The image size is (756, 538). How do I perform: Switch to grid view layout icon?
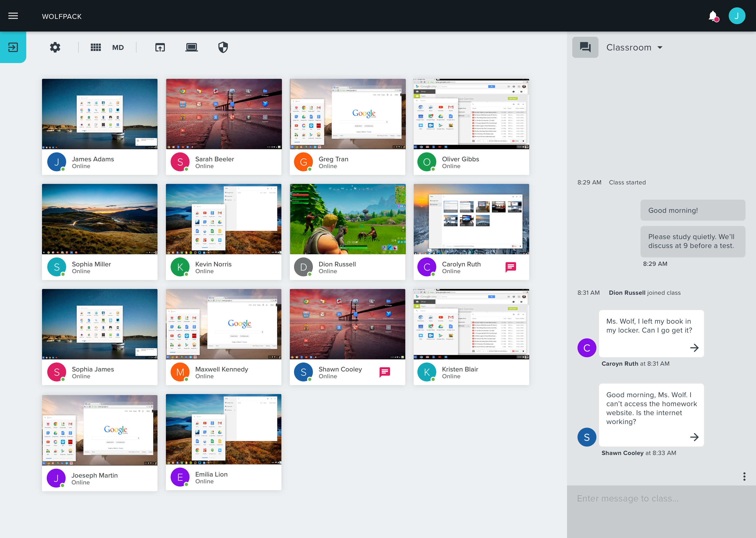pos(96,47)
